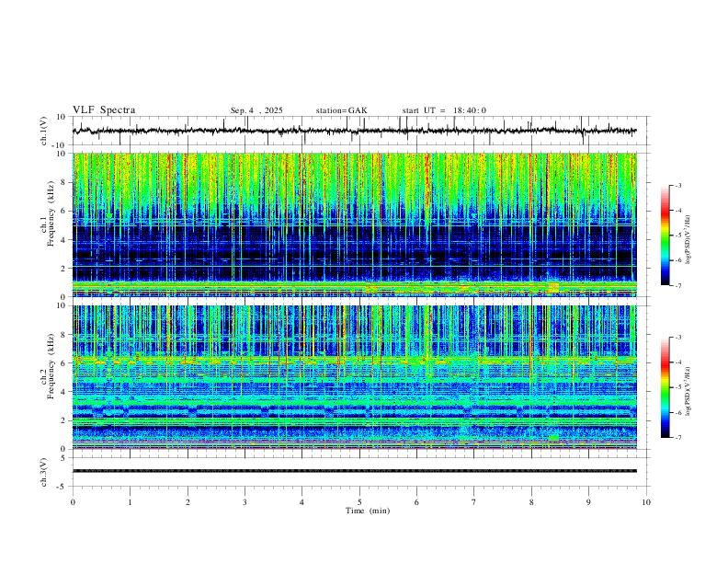728x563 pixels.
Task: Click the "ch.3(V)" axis label
Action: 44,472
